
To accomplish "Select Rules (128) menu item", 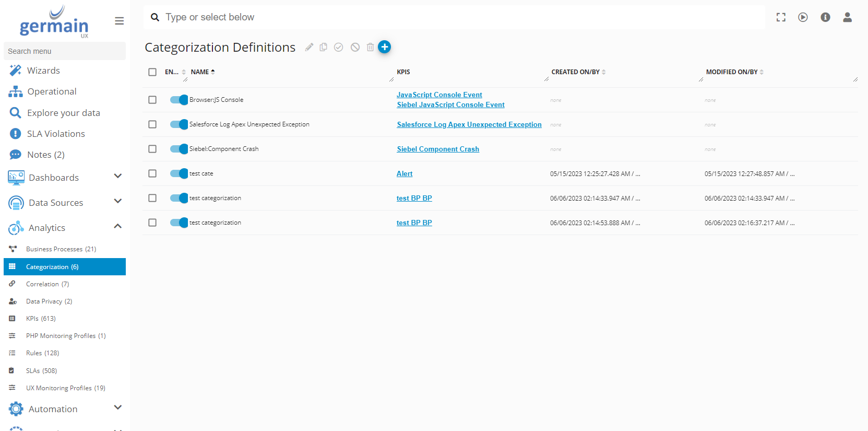I will pyautogui.click(x=42, y=353).
